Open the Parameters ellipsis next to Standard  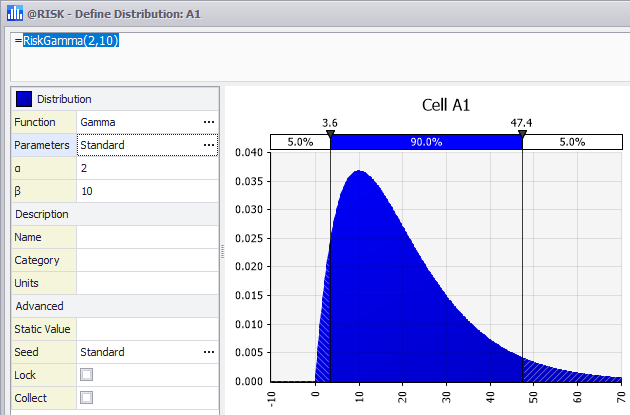point(208,145)
